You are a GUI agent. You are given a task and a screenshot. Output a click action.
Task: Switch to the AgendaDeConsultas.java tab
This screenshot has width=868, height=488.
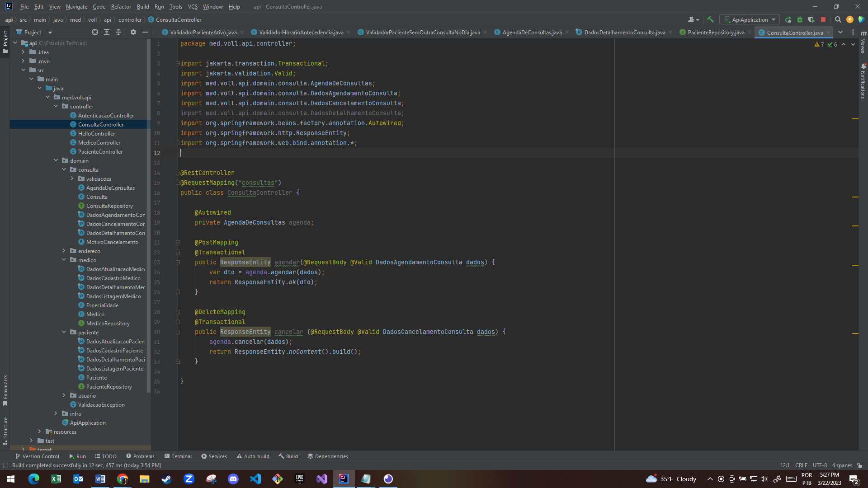pos(532,32)
